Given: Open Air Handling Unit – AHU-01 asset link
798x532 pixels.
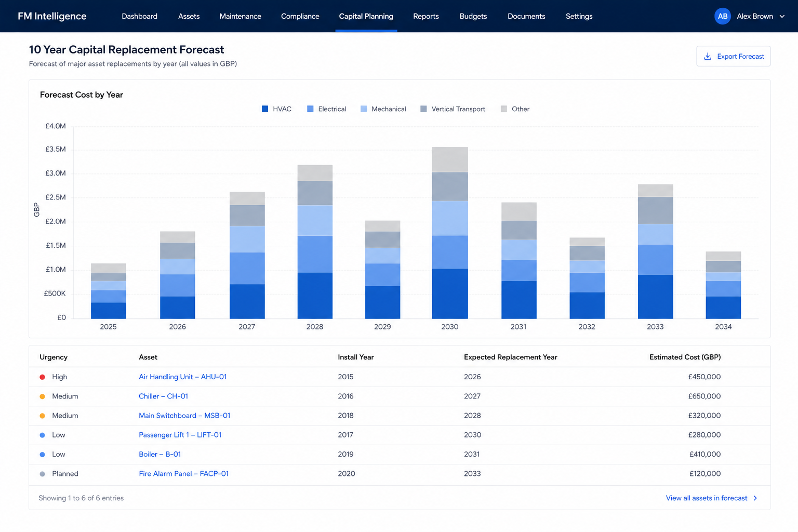Looking at the screenshot, I should point(182,377).
